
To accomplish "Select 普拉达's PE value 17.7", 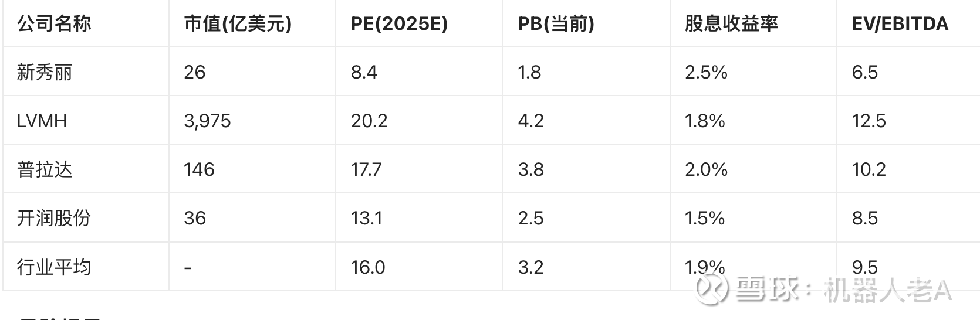I will click(x=366, y=169).
